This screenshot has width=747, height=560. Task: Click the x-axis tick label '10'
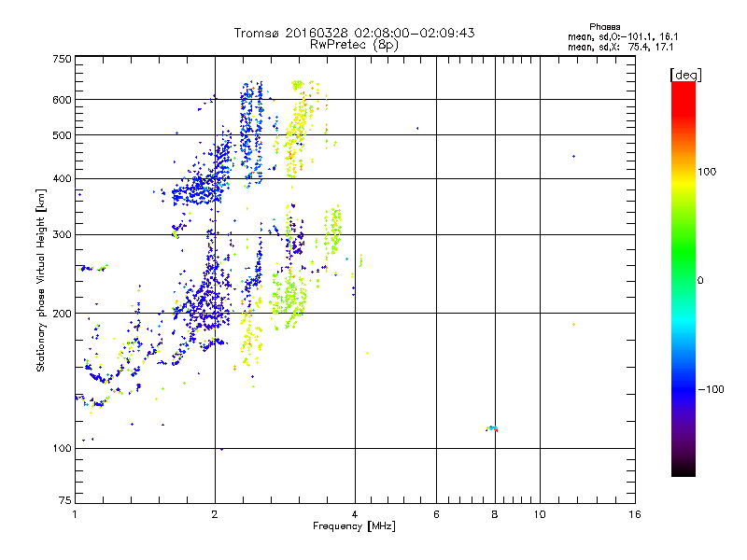point(540,514)
